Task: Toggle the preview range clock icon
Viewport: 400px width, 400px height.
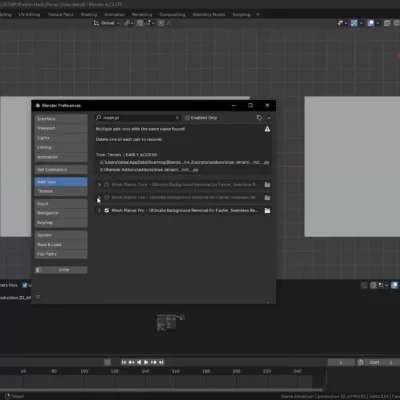Action: click(x=360, y=362)
